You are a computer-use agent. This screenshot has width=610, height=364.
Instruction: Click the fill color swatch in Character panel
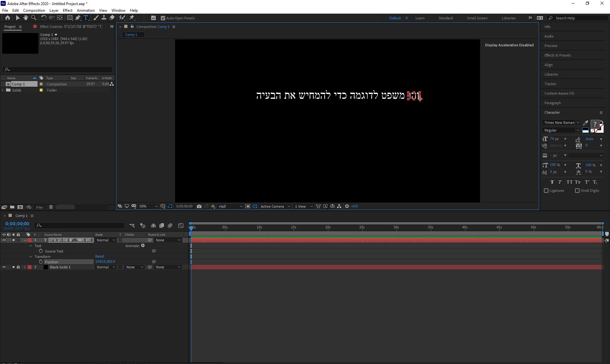point(594,124)
